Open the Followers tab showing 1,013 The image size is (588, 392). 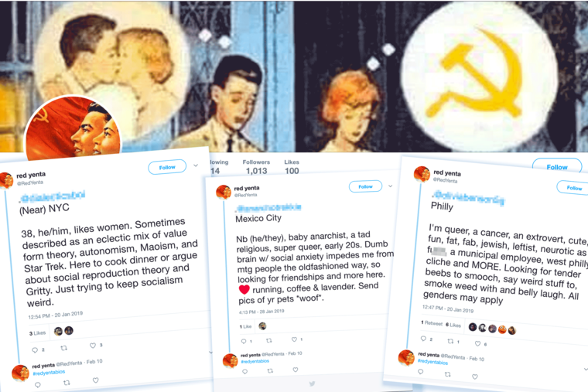[256, 167]
